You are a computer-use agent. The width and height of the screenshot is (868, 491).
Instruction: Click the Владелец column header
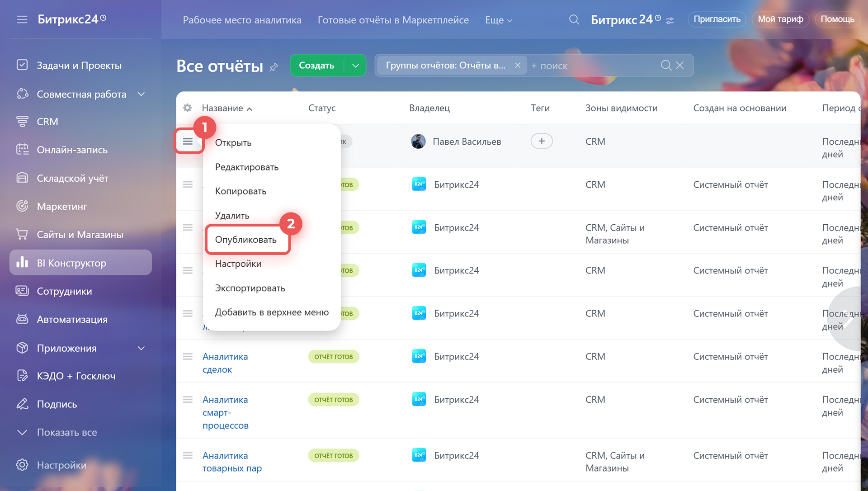coord(429,108)
